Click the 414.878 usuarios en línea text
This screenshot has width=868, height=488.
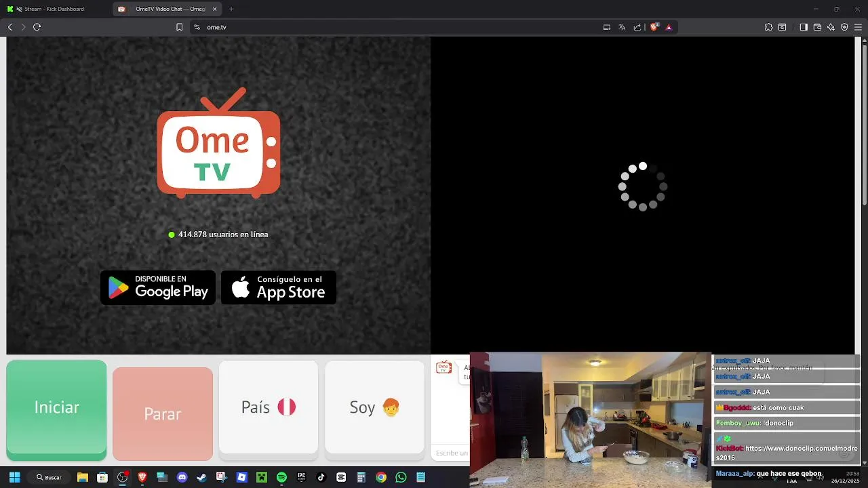[223, 235]
